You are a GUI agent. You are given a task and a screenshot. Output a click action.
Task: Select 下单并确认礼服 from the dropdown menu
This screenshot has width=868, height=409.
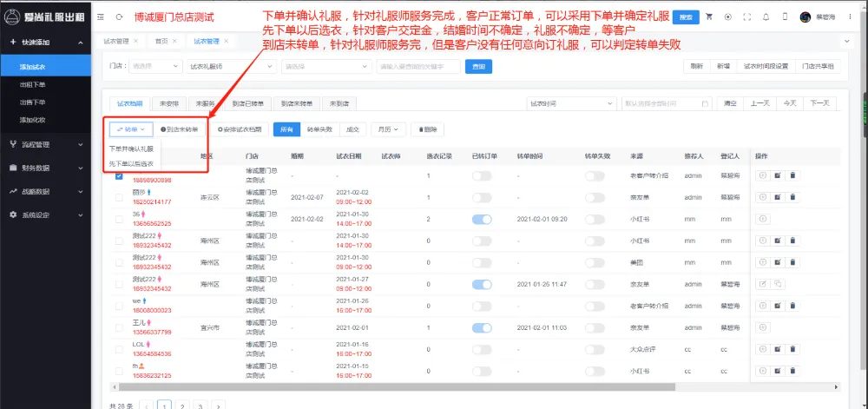131,148
